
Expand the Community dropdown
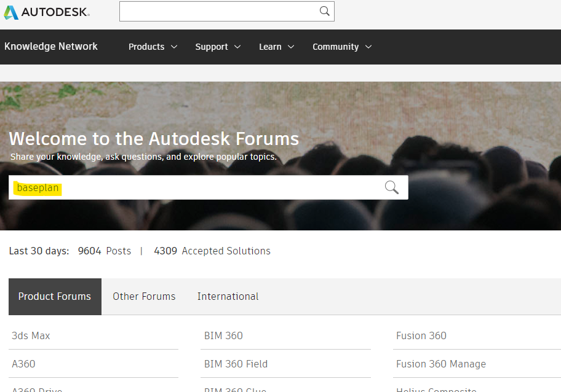(x=341, y=46)
